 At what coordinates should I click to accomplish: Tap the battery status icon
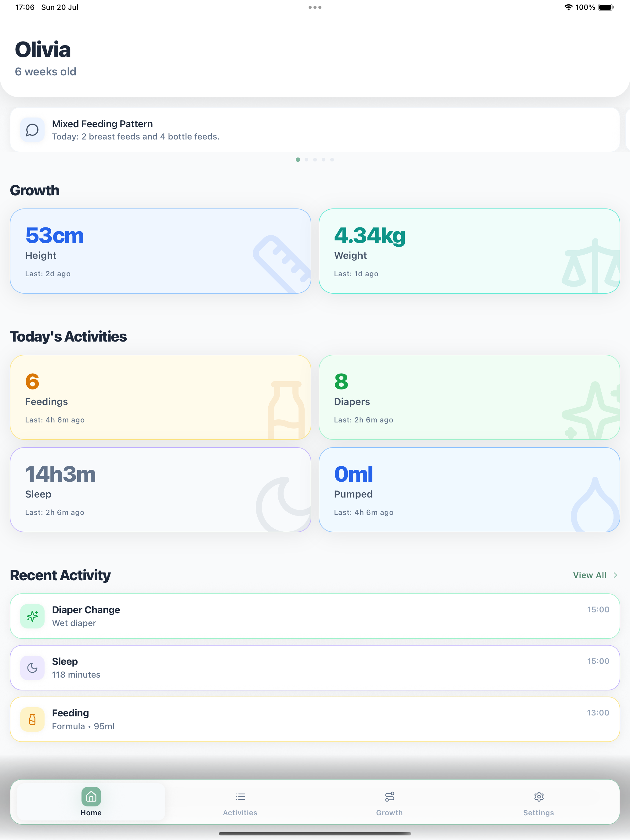coord(606,7)
